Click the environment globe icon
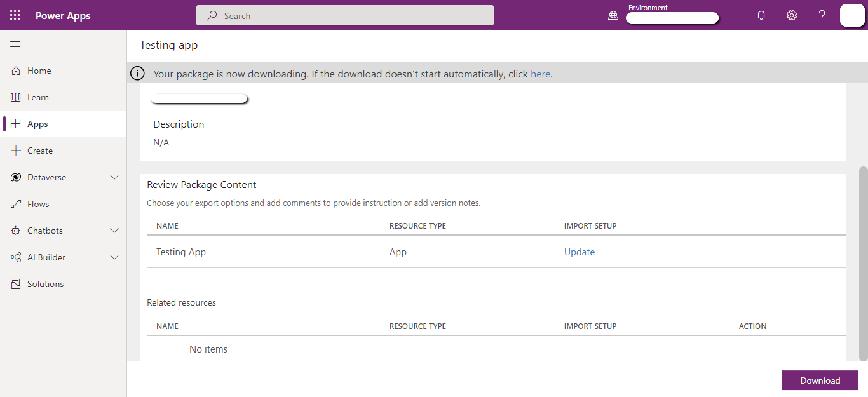 point(613,16)
